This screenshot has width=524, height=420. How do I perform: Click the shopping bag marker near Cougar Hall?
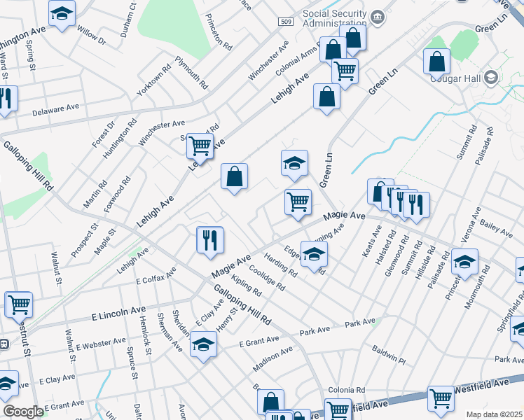tap(436, 62)
